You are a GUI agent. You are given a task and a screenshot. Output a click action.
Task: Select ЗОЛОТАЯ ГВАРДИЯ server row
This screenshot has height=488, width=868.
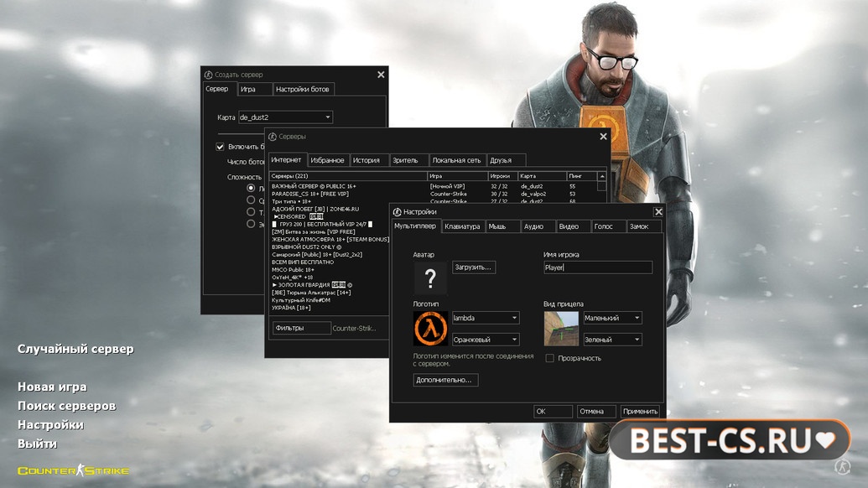pos(330,285)
